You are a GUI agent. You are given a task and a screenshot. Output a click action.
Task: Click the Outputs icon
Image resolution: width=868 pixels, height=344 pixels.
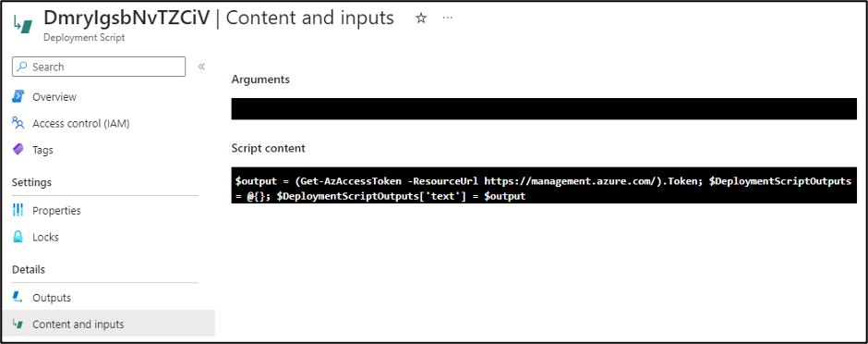(x=18, y=298)
